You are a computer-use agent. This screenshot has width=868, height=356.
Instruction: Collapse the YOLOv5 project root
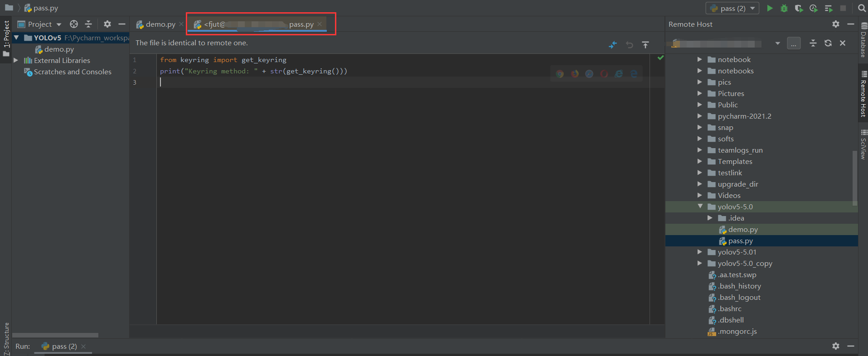click(x=17, y=38)
